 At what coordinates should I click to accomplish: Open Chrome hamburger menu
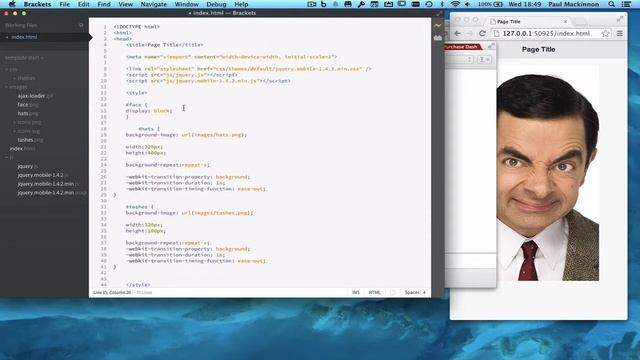620,33
